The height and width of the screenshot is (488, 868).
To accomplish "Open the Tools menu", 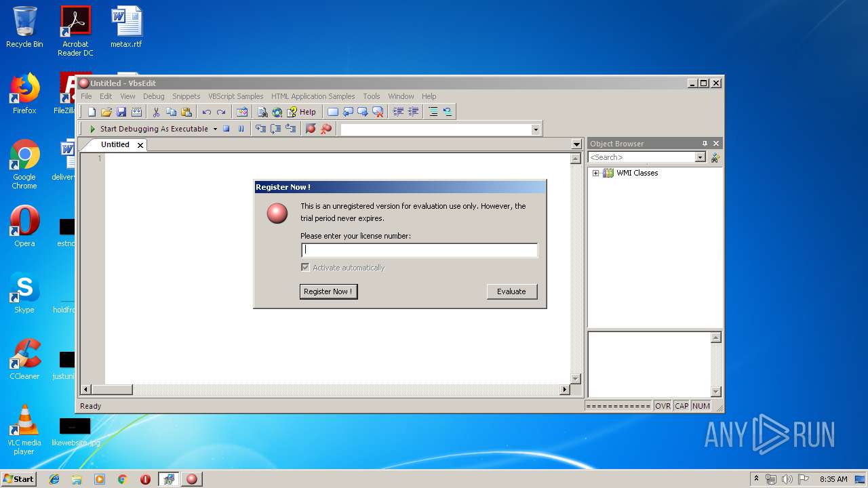I will pyautogui.click(x=371, y=96).
